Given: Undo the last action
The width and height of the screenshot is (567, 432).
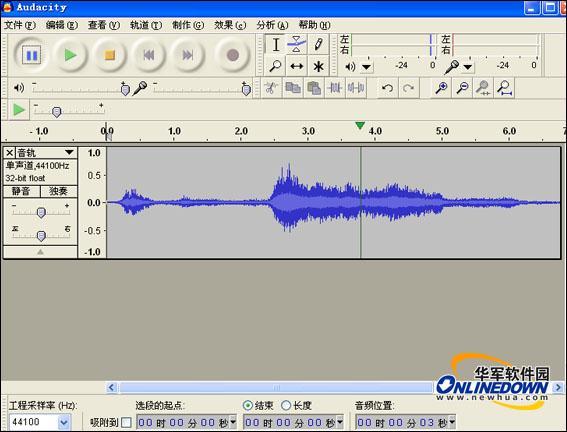Looking at the screenshot, I should pos(387,88).
